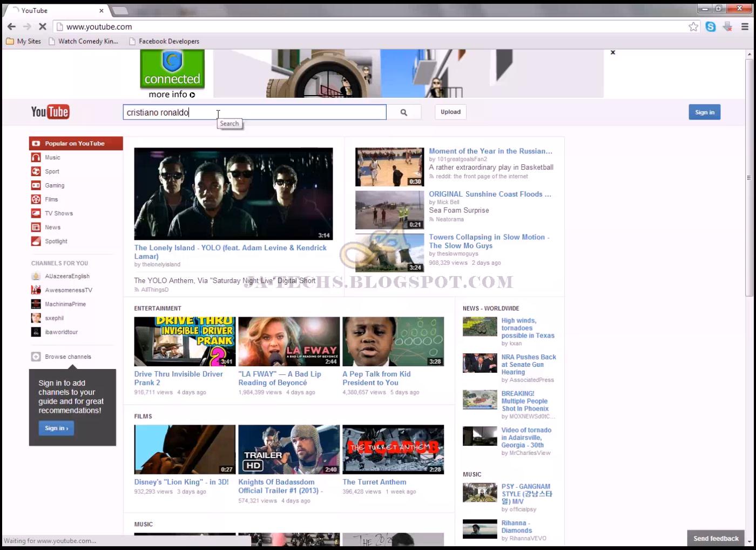Screen dimensions: 756x550
Task: Open "LA FWAY" Bad Lip Reading title
Action: pyautogui.click(x=280, y=378)
